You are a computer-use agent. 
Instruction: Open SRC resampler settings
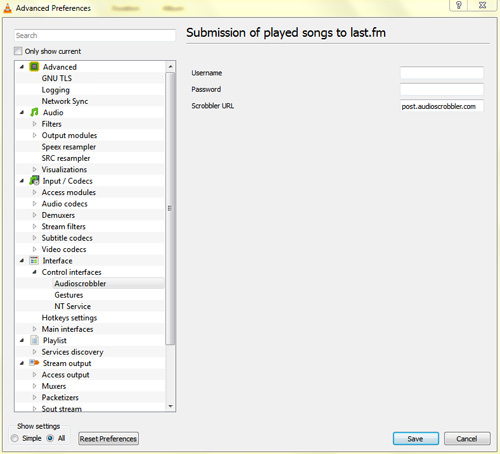coord(66,158)
